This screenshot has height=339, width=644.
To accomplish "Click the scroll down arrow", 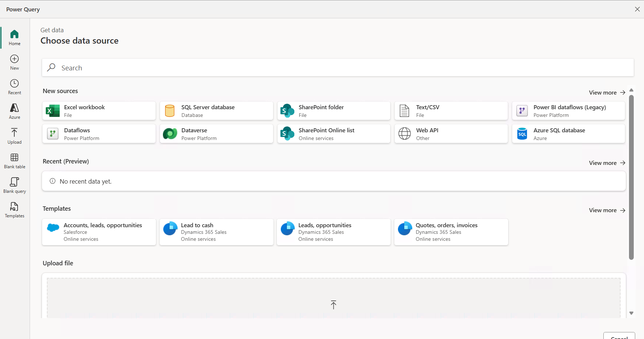I will pos(631,313).
